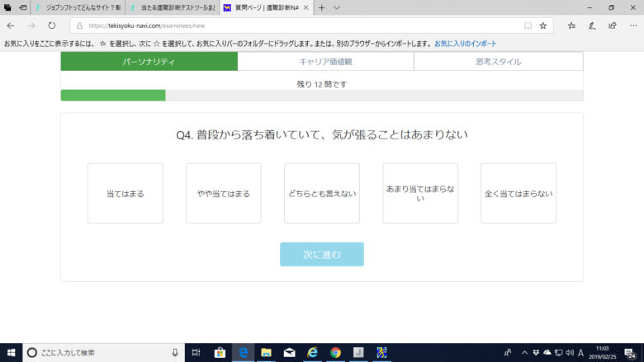The width and height of the screenshot is (644, 362).
Task: Open reading view icon in address bar
Action: [528, 26]
